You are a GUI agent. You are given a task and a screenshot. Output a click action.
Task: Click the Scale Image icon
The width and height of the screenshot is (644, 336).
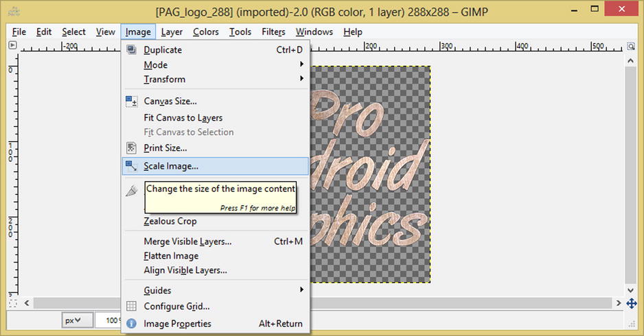[131, 166]
